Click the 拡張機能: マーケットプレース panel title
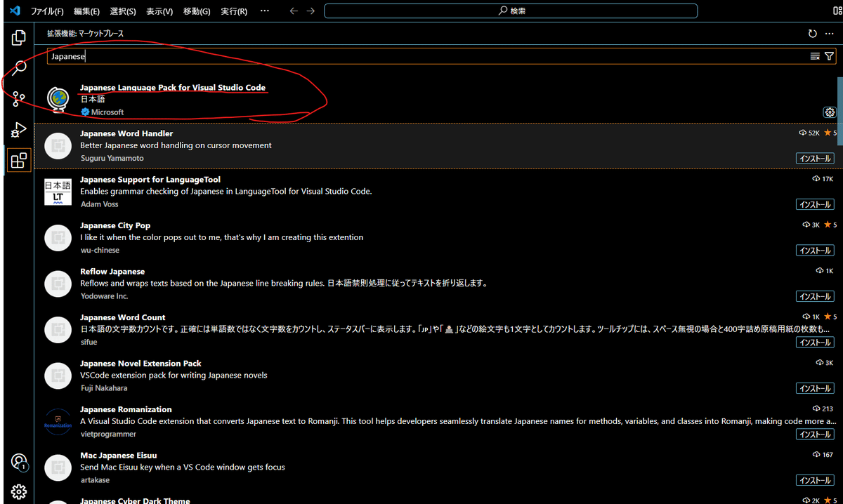The height and width of the screenshot is (504, 843). [86, 33]
